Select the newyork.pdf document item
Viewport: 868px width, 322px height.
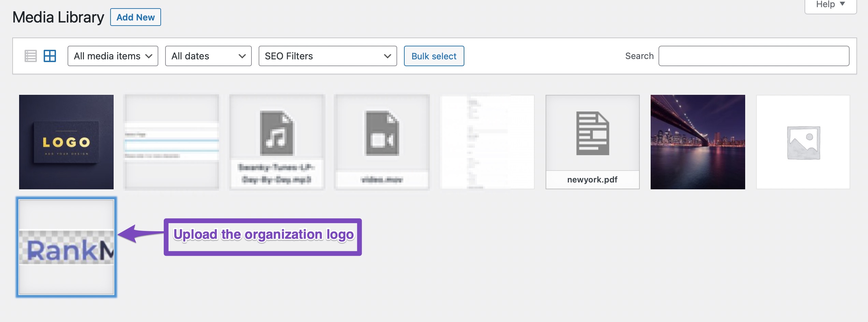[593, 142]
